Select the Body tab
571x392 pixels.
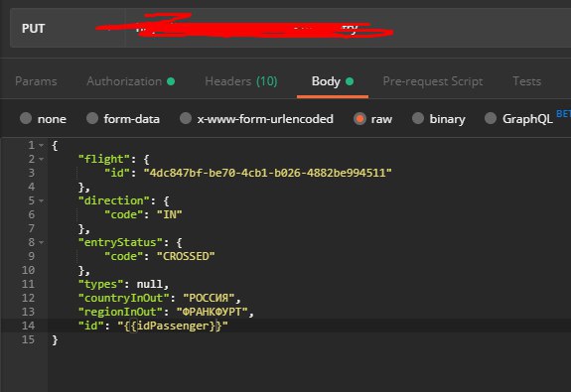(x=332, y=81)
